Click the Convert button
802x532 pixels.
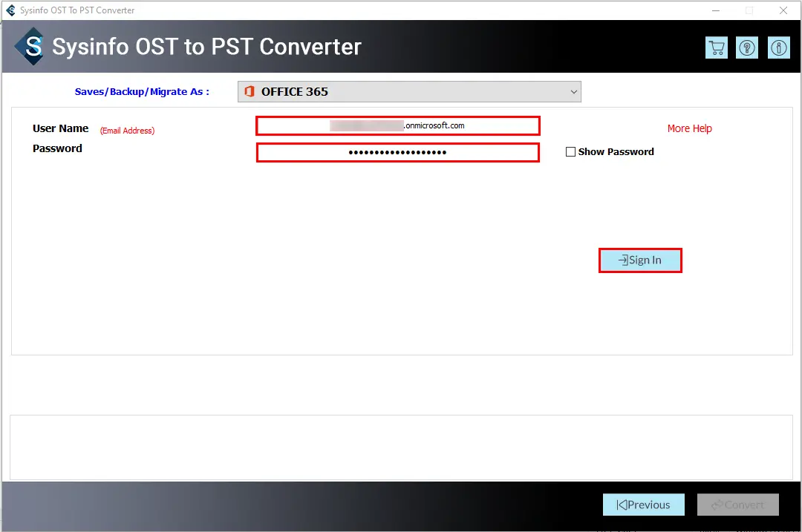tap(738, 505)
